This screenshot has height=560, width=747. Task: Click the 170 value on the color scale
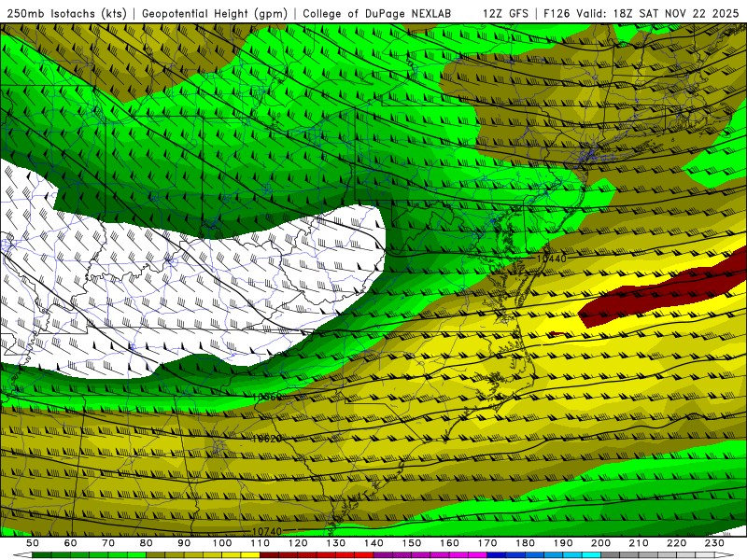point(487,543)
